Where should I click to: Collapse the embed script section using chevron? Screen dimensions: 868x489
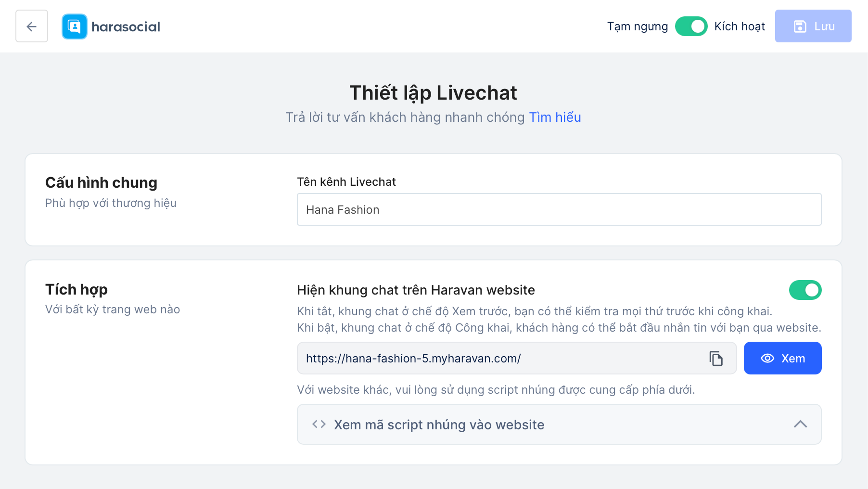point(800,424)
